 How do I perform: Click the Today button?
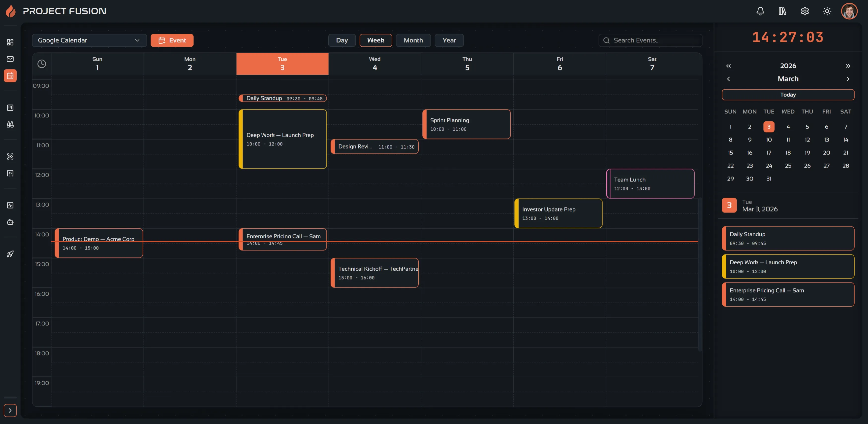click(788, 95)
